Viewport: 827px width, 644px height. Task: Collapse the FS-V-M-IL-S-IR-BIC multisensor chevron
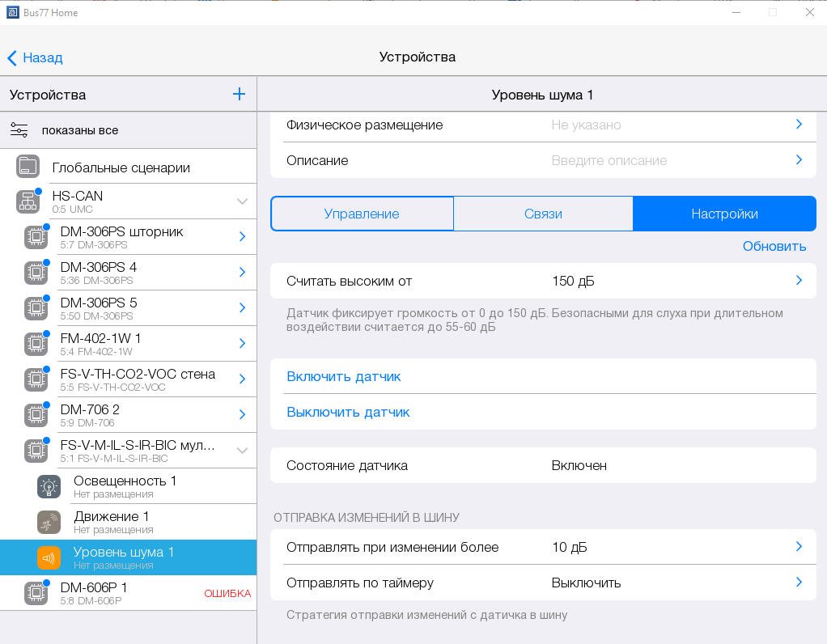[x=242, y=451]
